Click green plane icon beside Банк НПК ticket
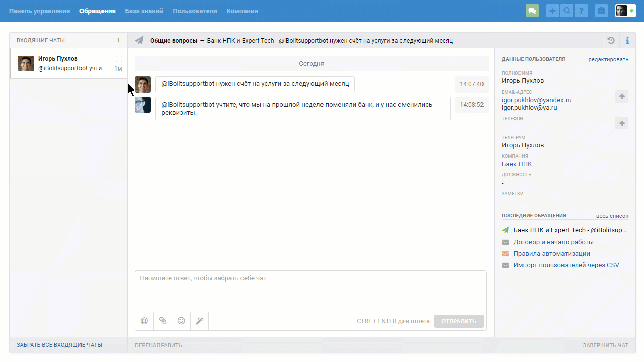Viewport: 644px width, 362px height. coord(506,230)
